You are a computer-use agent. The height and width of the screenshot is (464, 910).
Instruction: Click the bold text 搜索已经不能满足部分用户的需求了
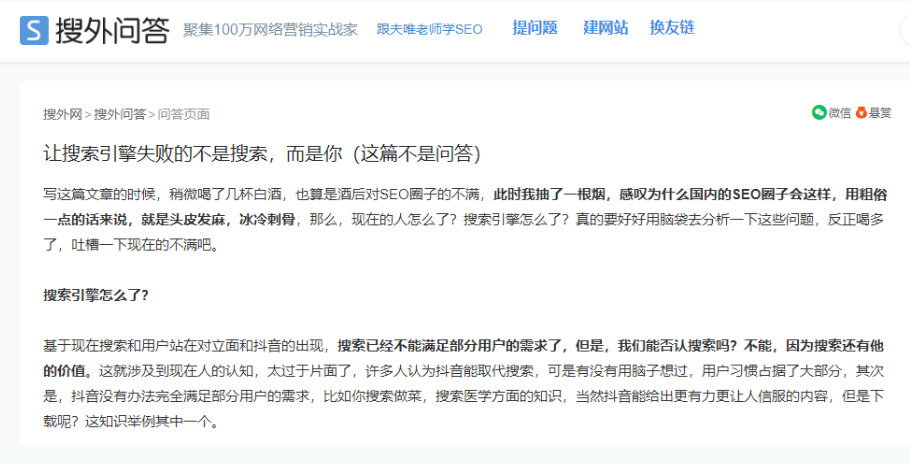pyautogui.click(x=450, y=345)
